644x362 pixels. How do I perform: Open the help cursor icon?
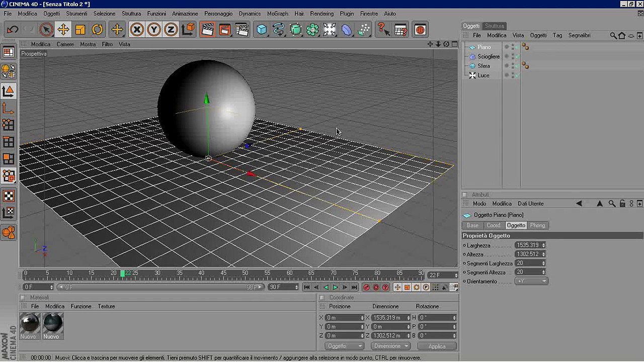click(383, 30)
